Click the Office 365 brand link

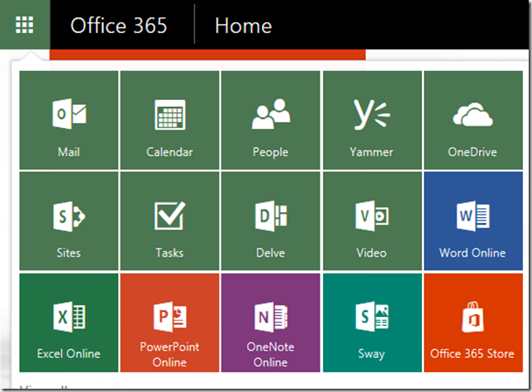point(119,26)
